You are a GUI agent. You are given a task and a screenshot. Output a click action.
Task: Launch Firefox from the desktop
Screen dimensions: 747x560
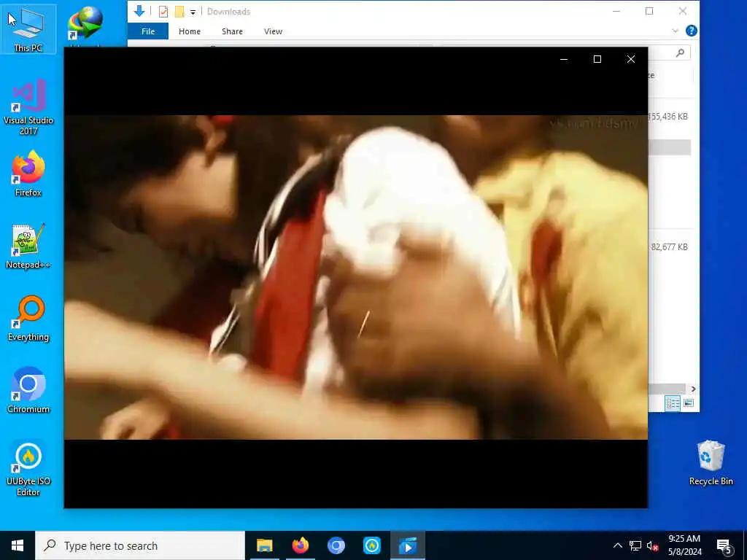[28, 174]
